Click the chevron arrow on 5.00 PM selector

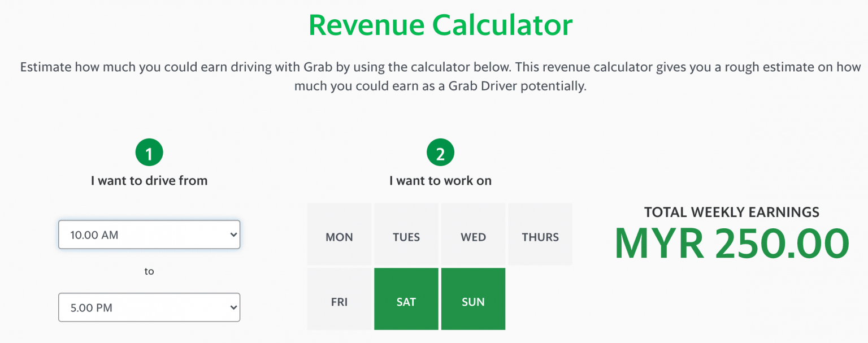pos(233,308)
